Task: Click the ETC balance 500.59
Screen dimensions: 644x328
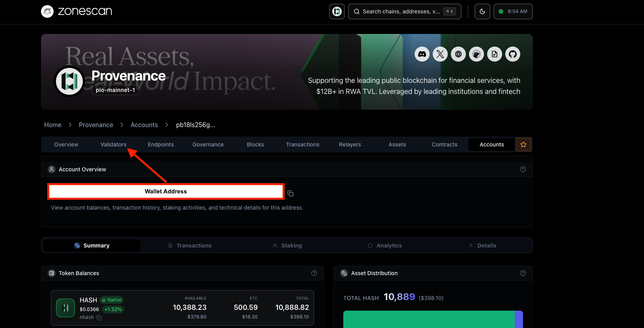Action: (x=246, y=307)
